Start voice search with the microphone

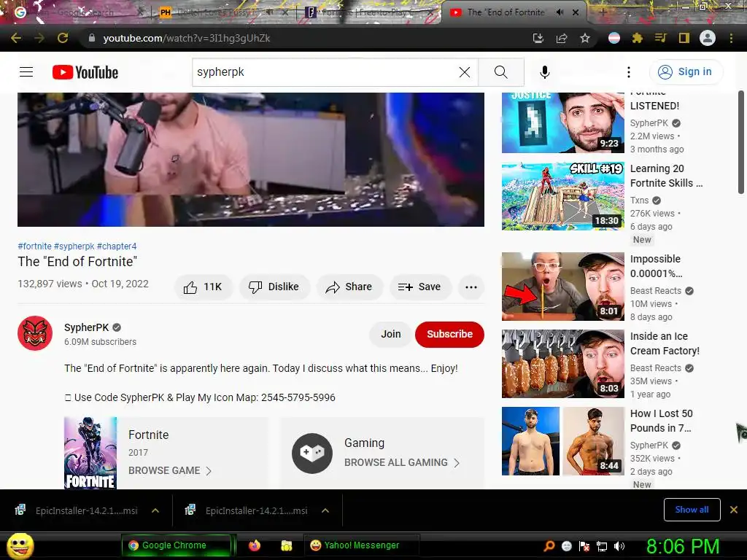point(544,72)
